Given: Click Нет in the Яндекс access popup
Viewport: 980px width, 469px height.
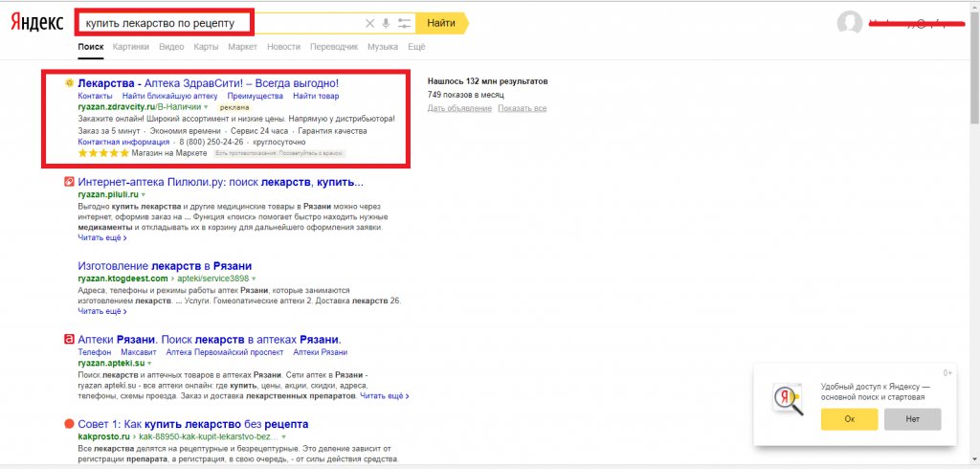Looking at the screenshot, I should (x=912, y=419).
